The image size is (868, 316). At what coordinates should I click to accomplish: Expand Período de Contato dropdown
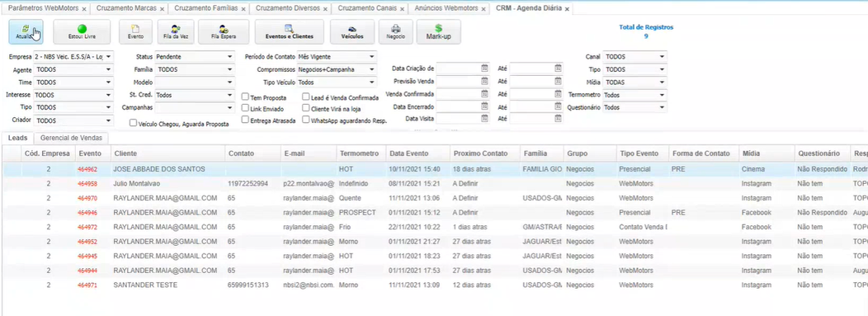(x=337, y=56)
